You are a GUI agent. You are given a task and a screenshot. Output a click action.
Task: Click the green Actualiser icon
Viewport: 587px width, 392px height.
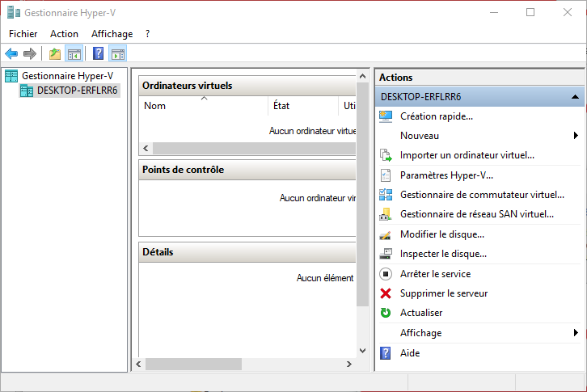(x=386, y=313)
